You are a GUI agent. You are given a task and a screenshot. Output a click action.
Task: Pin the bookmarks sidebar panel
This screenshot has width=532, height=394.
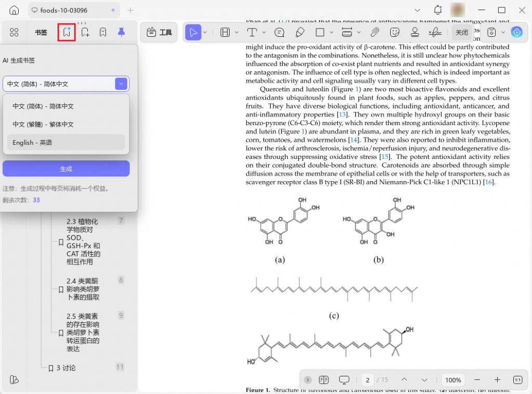(121, 32)
